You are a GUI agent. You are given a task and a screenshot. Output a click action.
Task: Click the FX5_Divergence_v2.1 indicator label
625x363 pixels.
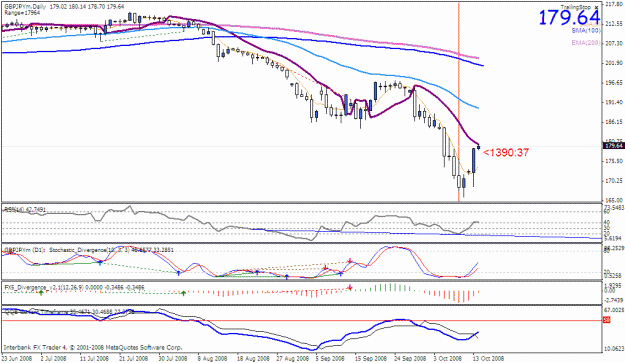click(74, 287)
